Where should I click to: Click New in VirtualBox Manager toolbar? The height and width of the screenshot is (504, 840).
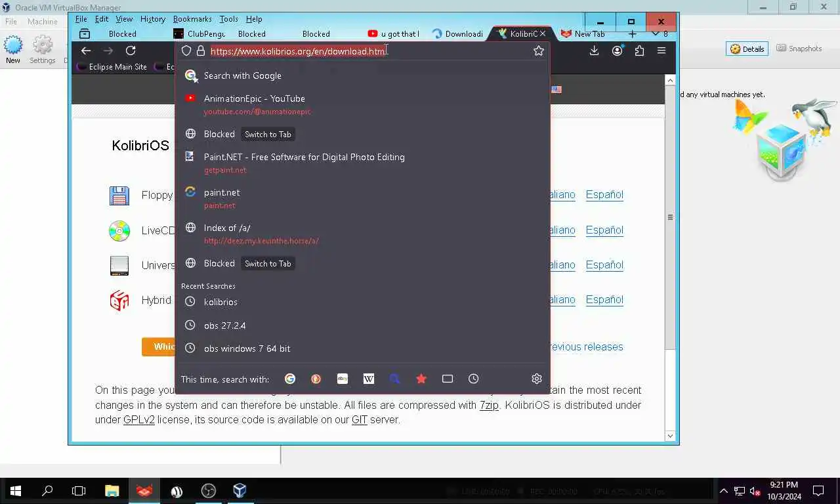13,50
